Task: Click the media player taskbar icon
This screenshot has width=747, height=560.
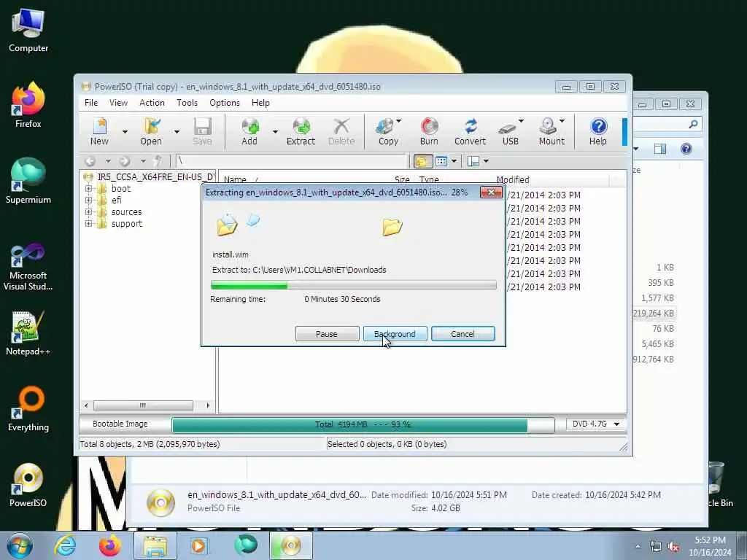Action: click(198, 545)
